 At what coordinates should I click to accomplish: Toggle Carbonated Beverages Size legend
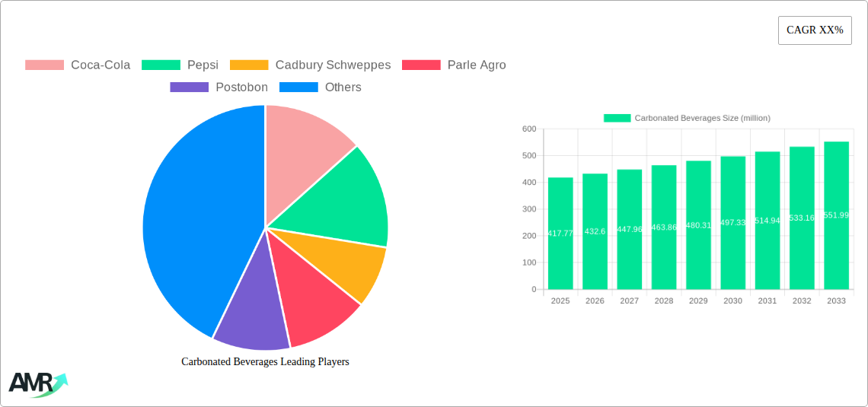687,118
